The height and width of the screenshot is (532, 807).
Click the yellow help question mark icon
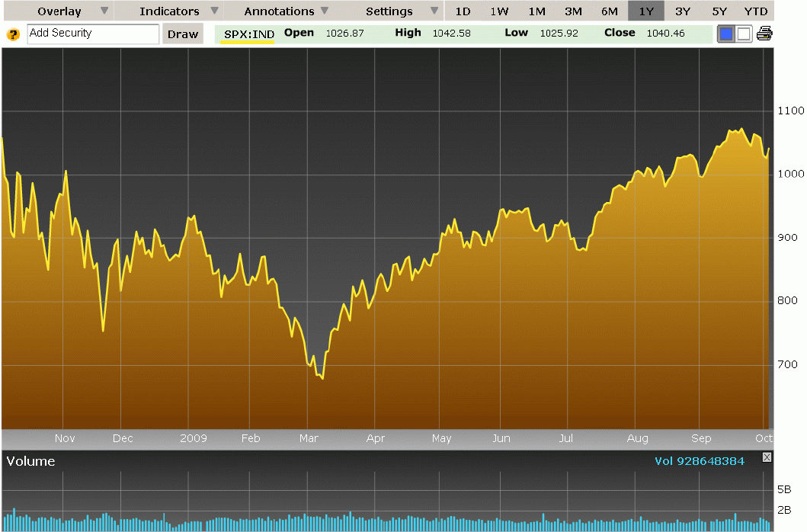pos(13,34)
